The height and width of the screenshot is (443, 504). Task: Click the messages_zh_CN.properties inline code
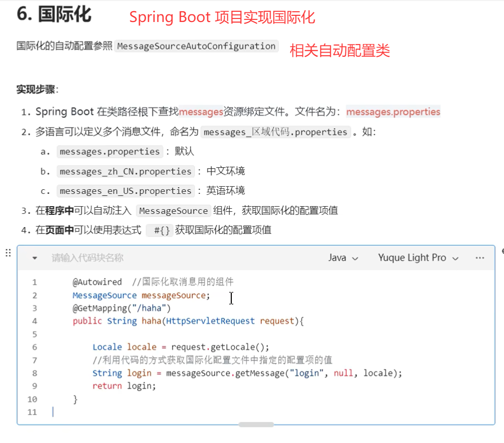[126, 171]
